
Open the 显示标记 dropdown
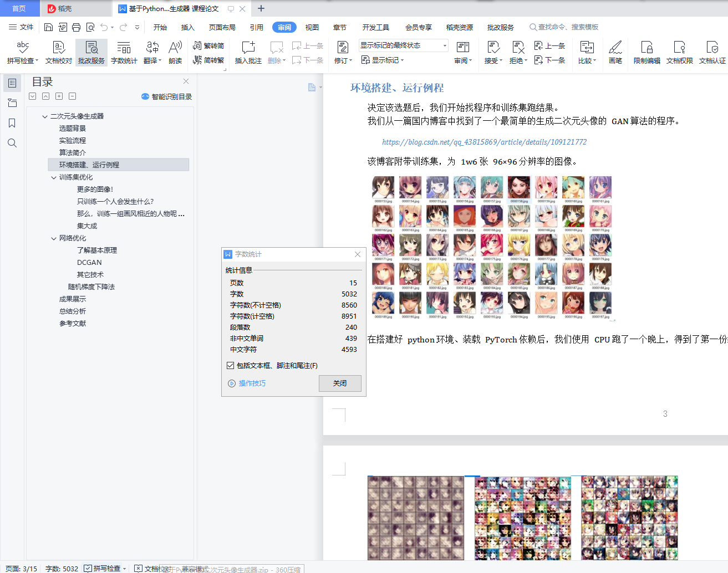coord(383,60)
